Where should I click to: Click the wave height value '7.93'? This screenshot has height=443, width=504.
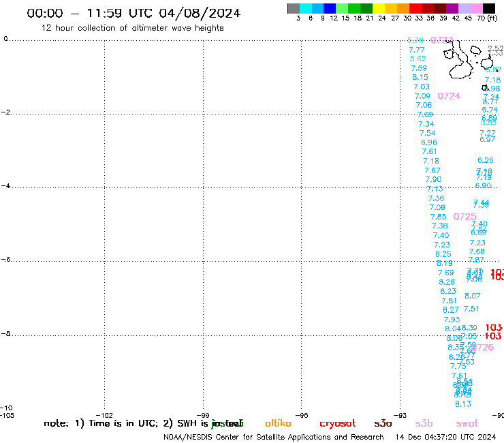pyautogui.click(x=452, y=320)
